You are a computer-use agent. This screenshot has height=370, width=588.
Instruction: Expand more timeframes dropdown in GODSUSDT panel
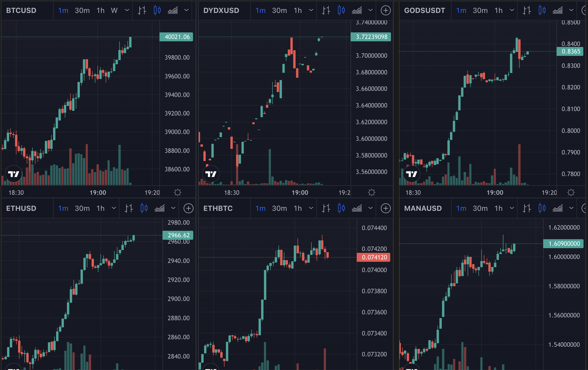[x=512, y=10]
